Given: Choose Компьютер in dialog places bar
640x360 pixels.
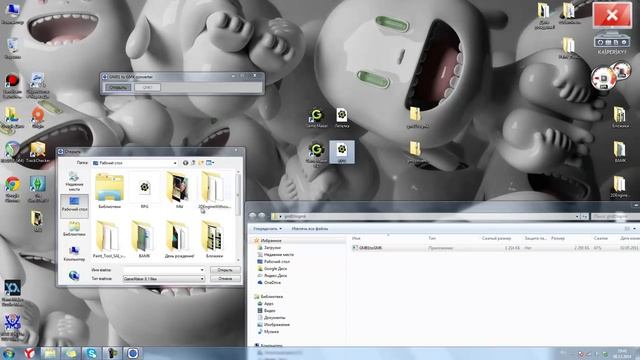Looking at the screenshot, I should point(74,253).
